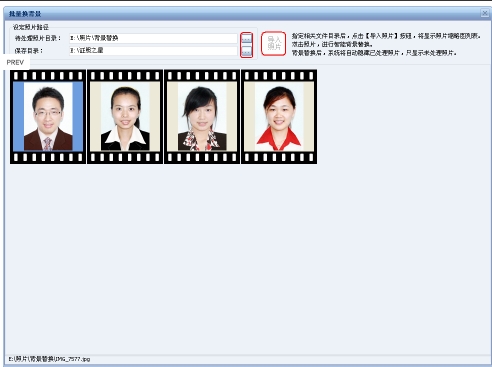Select the thumbnail of the woman in the black suit
492x367 pixels.
coord(125,117)
